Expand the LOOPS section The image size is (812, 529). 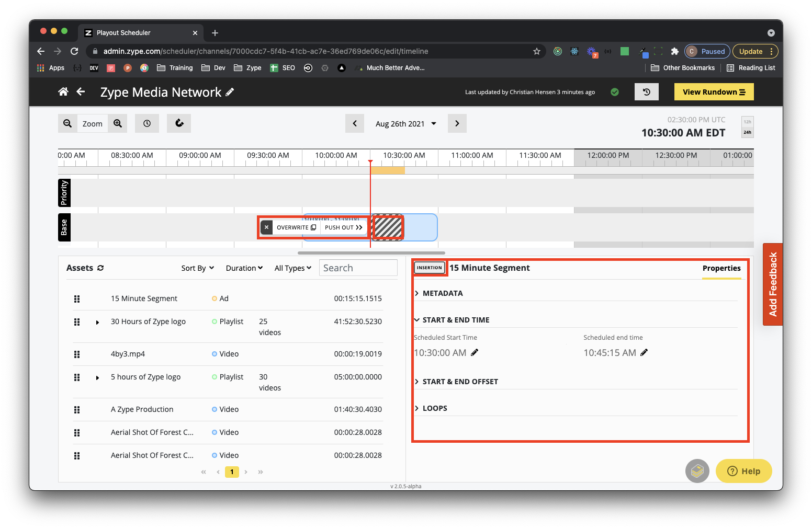(x=431, y=408)
